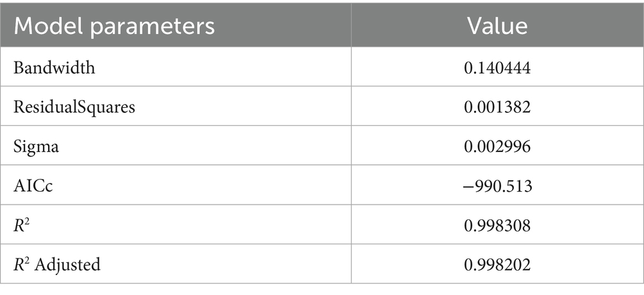Image resolution: width=644 pixels, height=295 pixels.
Task: Click the Model parameters column header
Action: [113, 26]
